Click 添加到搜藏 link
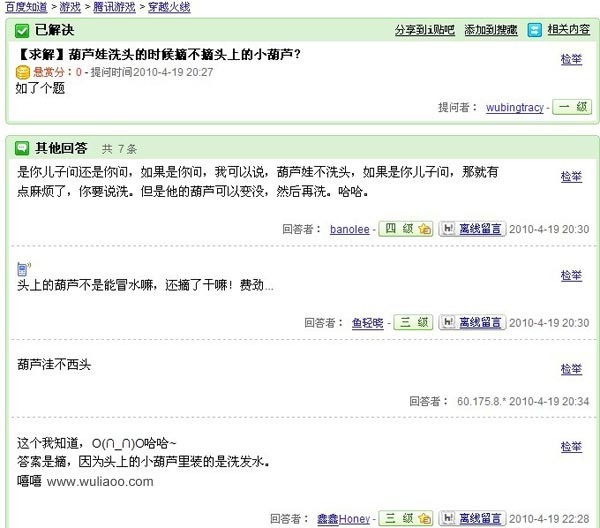This screenshot has width=600, height=528. click(491, 30)
